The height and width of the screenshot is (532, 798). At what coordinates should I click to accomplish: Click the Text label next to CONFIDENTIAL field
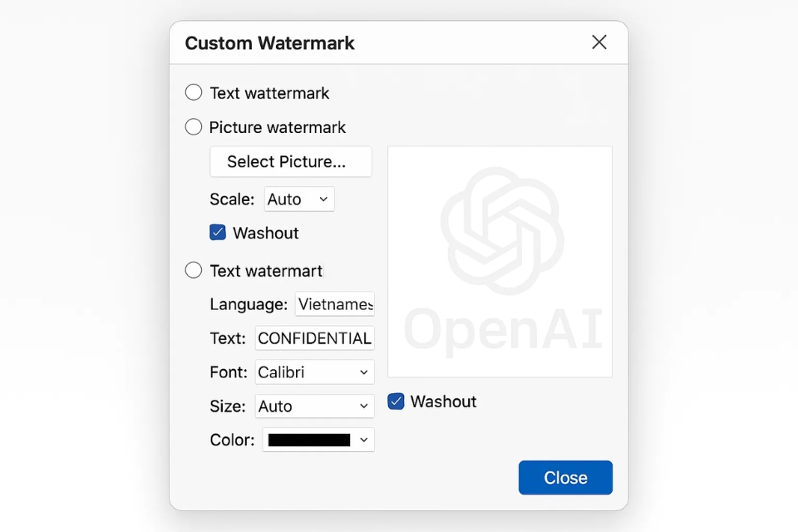227,338
